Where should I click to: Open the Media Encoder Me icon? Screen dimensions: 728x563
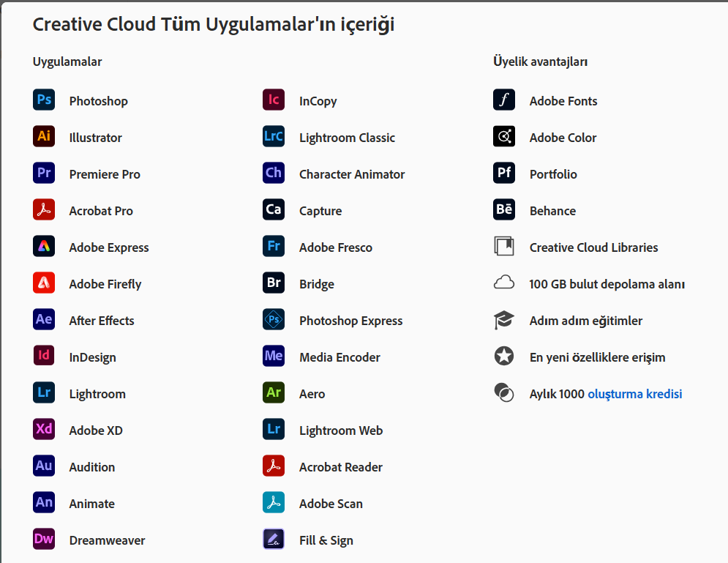tap(274, 356)
